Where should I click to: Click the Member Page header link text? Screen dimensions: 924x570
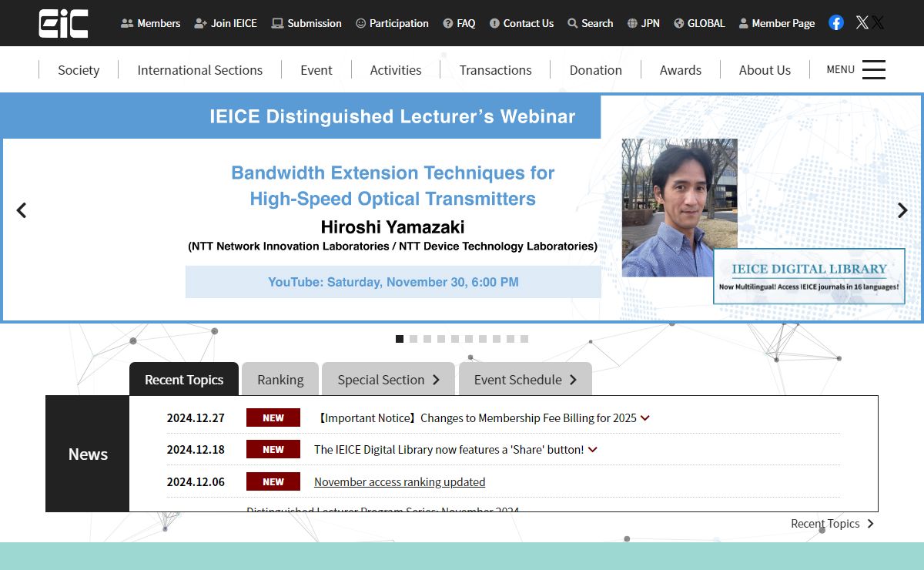coord(783,23)
